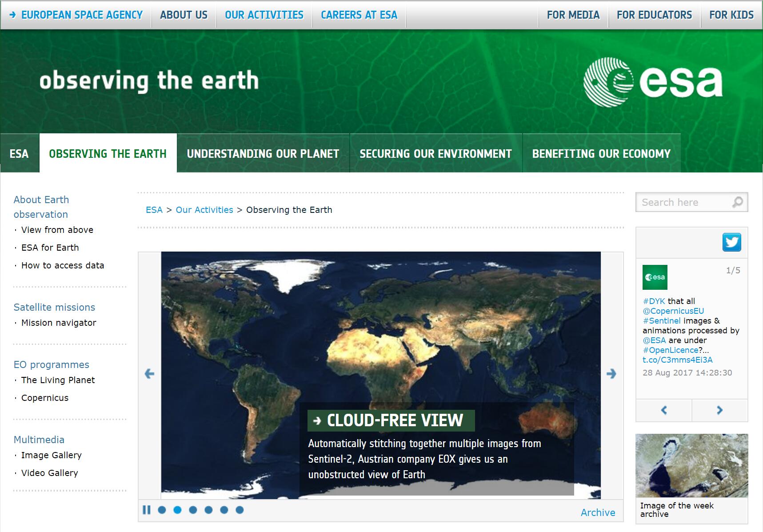
Task: Show next tweet with right chevron
Action: coord(720,410)
